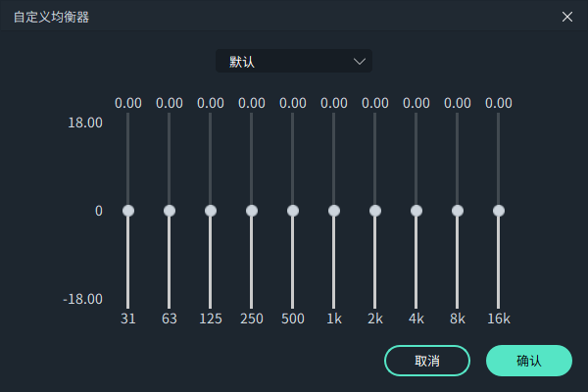Click the 500 Hz slider handle

coord(293,211)
